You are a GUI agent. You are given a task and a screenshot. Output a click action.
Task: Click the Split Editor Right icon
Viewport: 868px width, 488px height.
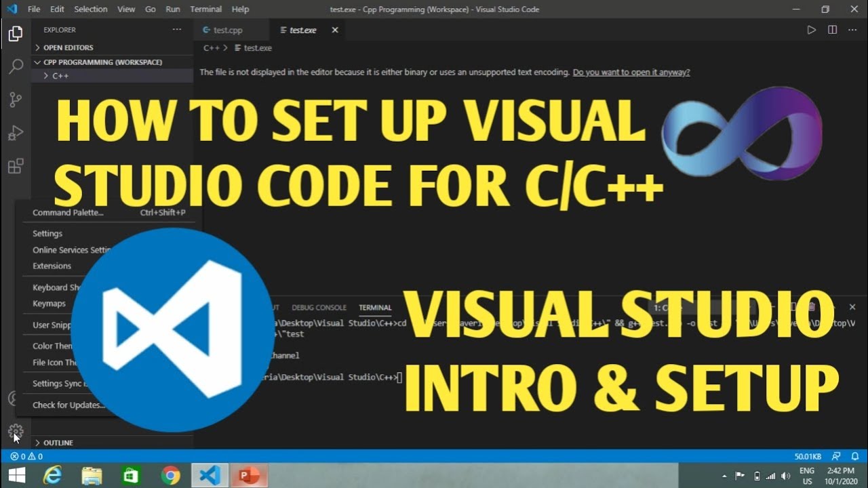pos(832,30)
